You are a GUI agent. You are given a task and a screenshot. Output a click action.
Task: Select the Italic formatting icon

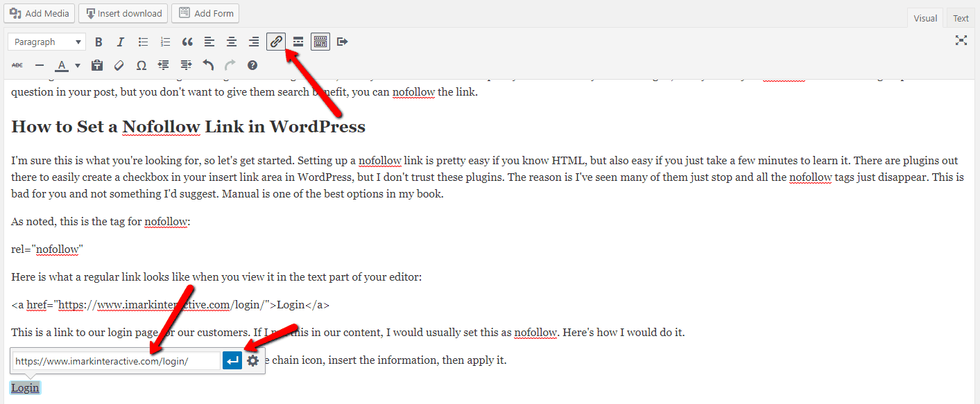120,42
